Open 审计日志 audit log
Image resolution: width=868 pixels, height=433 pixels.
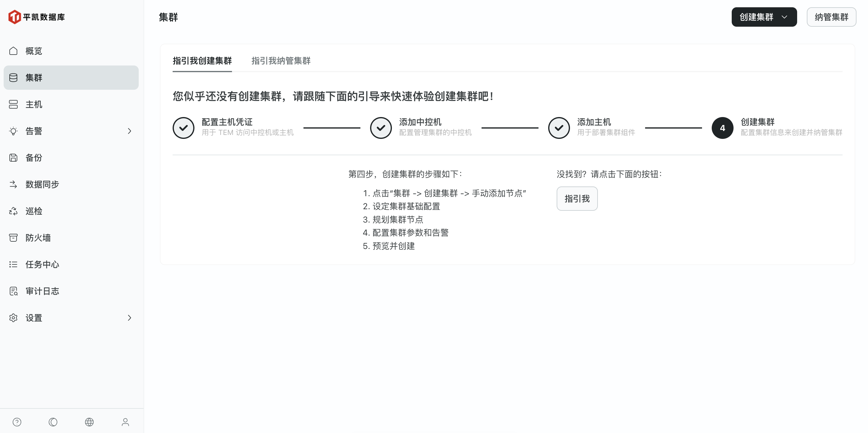pos(42,291)
